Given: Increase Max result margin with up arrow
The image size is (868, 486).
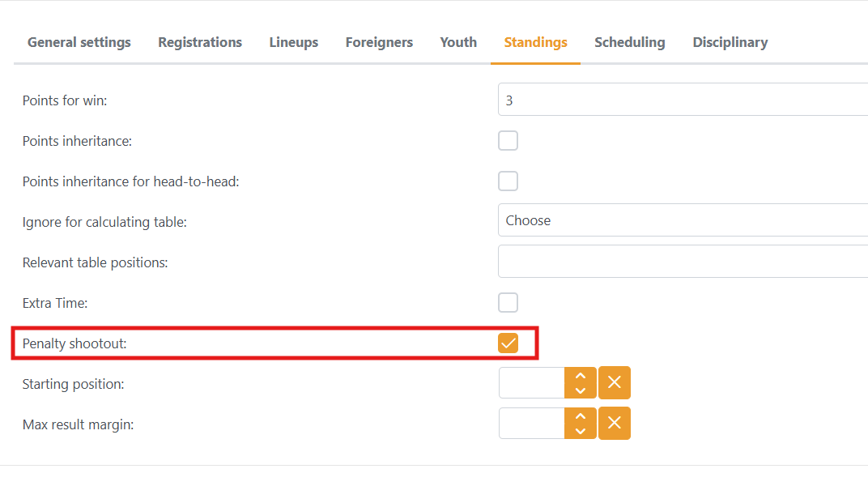Looking at the screenshot, I should [x=581, y=416].
